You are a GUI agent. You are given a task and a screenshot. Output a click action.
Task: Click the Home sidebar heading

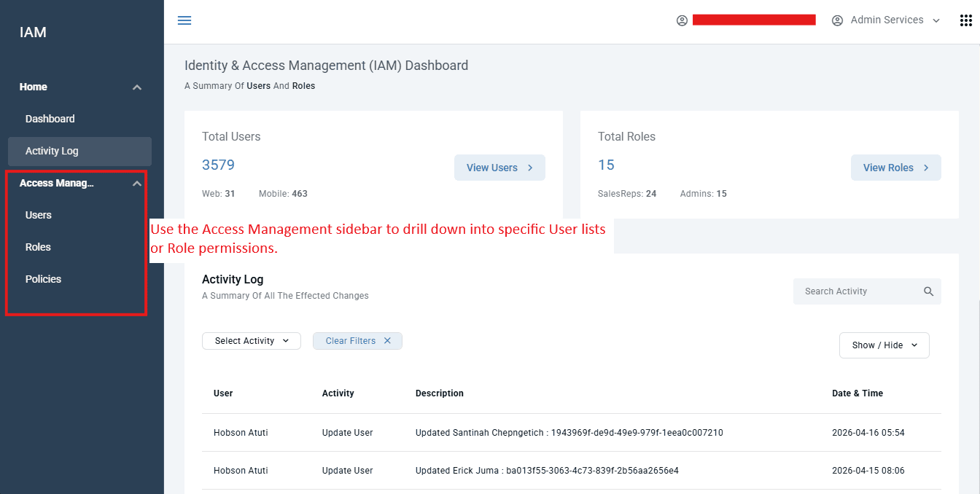33,87
